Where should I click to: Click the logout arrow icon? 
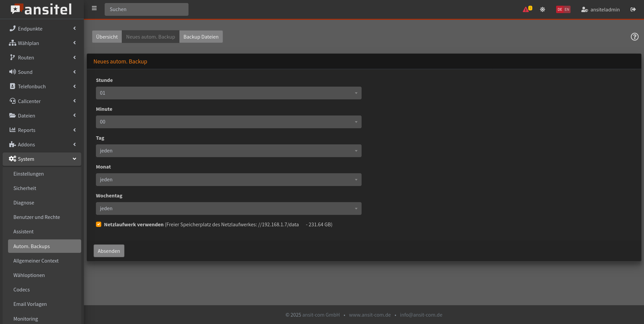[x=633, y=9]
